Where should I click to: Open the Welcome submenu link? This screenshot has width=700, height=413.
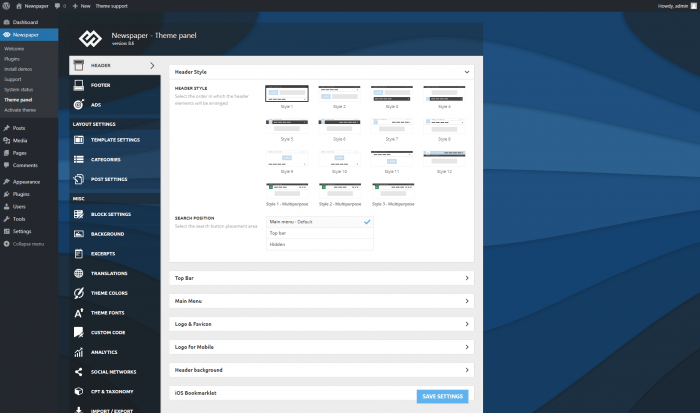pos(14,49)
